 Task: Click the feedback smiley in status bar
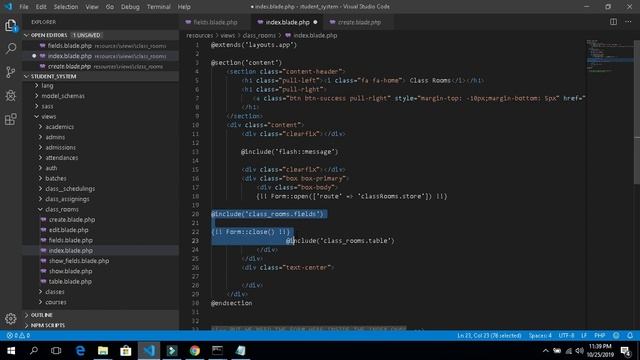616,336
